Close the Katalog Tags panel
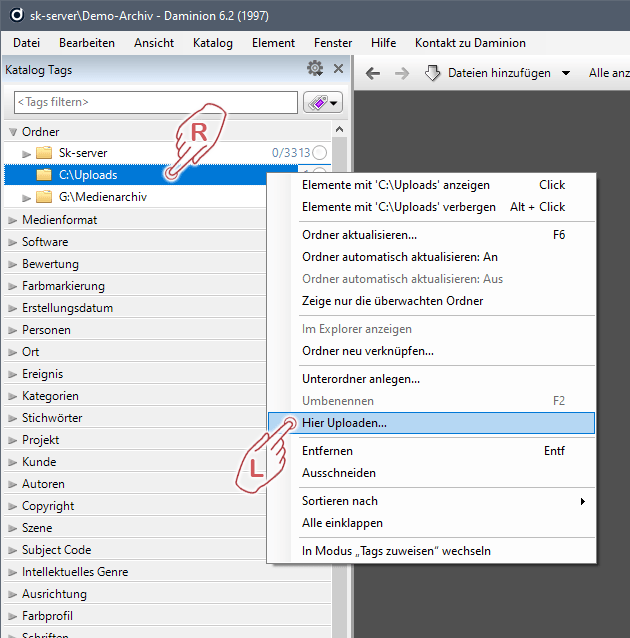This screenshot has height=638, width=630. coord(338,69)
